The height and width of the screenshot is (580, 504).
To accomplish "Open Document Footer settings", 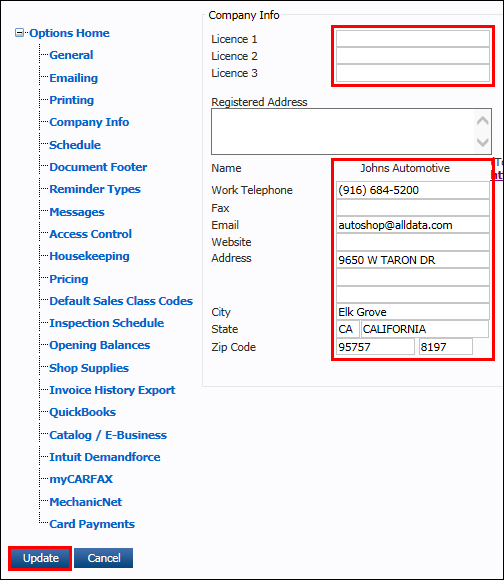I will pos(98,167).
